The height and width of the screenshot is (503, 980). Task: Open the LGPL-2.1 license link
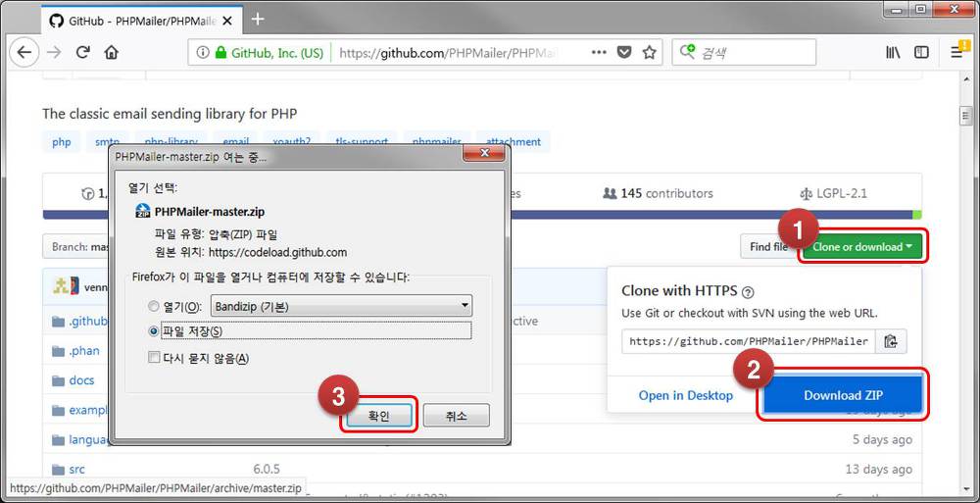pyautogui.click(x=833, y=193)
